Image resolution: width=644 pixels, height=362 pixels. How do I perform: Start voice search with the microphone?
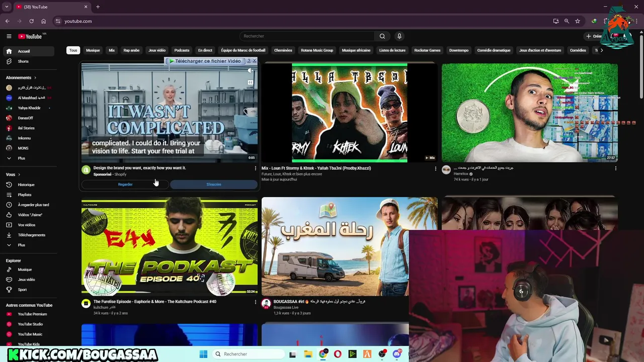point(399,36)
